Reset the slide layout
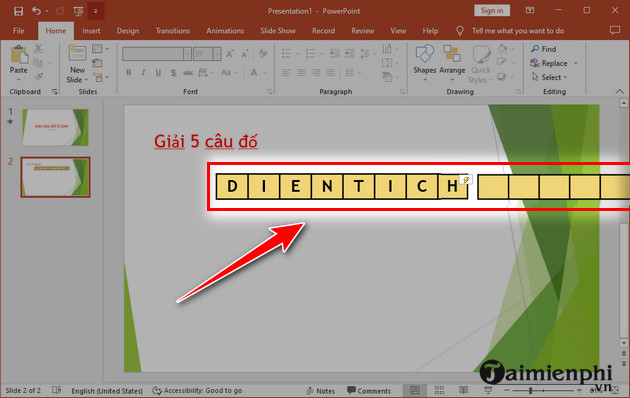This screenshot has width=630, height=398. coord(97,63)
